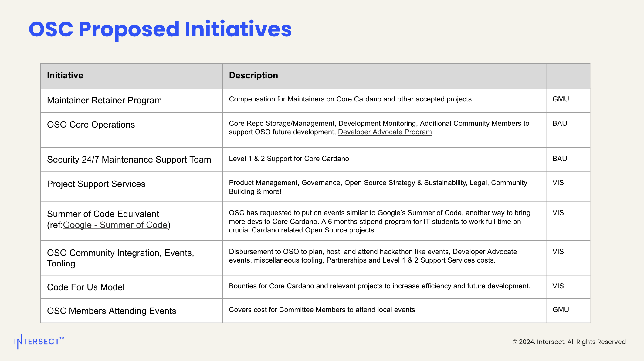This screenshot has width=644, height=361.
Task: Open the Developer Advocate Program link
Action: (x=385, y=132)
